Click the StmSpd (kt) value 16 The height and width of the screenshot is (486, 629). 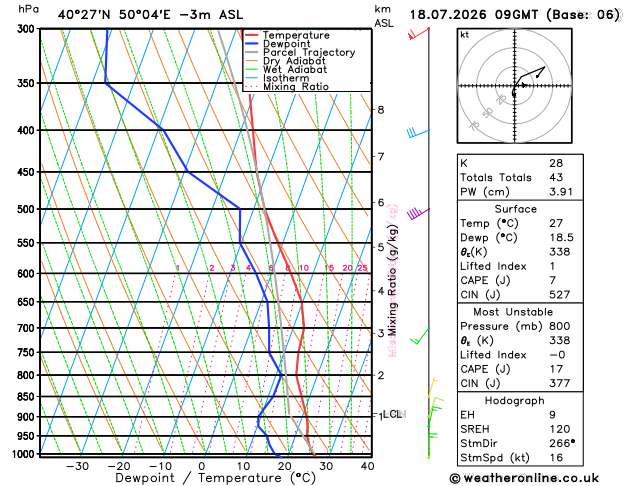556,458
